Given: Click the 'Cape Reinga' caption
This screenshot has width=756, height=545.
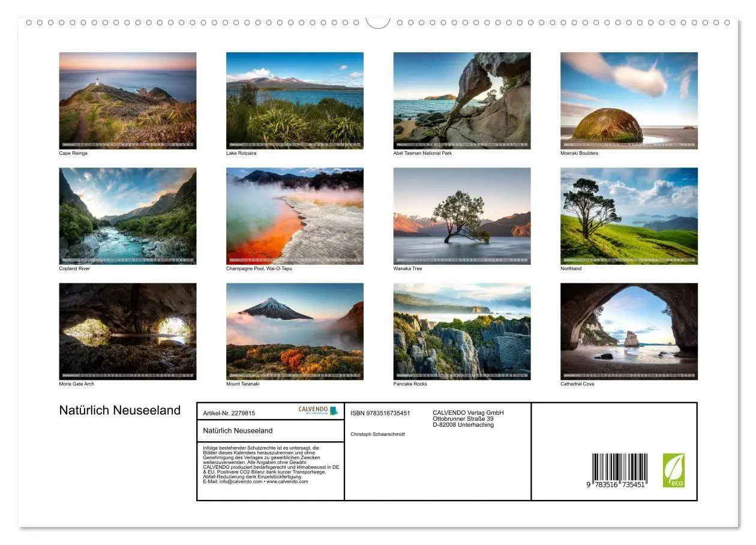Looking at the screenshot, I should tap(73, 153).
